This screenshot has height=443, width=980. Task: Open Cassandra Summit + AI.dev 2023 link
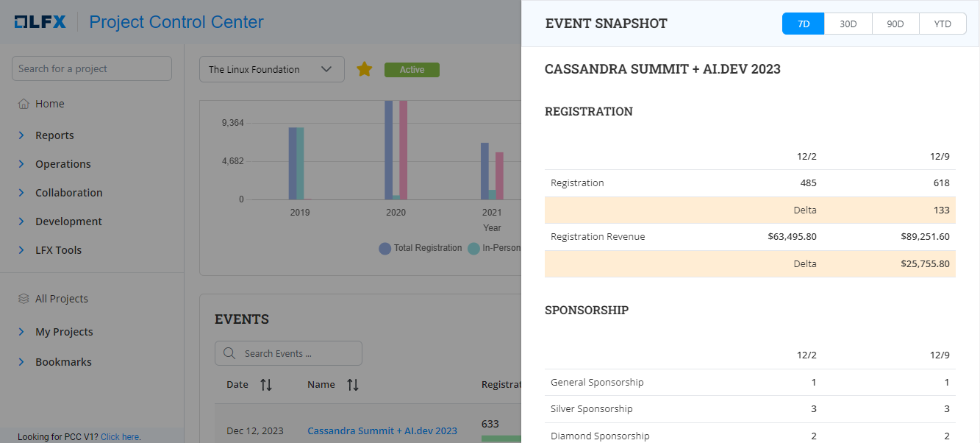pos(382,430)
